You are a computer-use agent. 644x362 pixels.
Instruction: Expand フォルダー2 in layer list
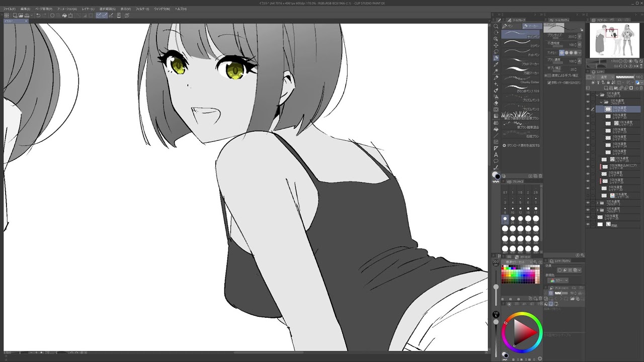tap(597, 203)
